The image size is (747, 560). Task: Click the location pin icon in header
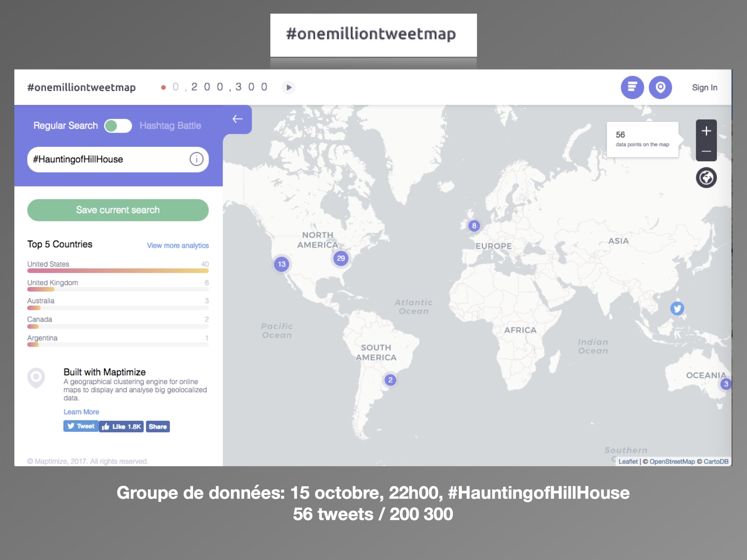(x=660, y=87)
